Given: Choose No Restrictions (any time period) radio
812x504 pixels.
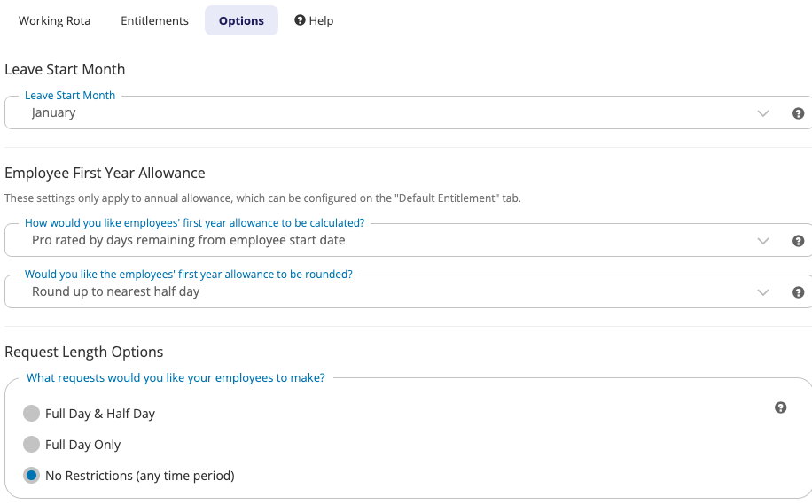Looking at the screenshot, I should 31,475.
